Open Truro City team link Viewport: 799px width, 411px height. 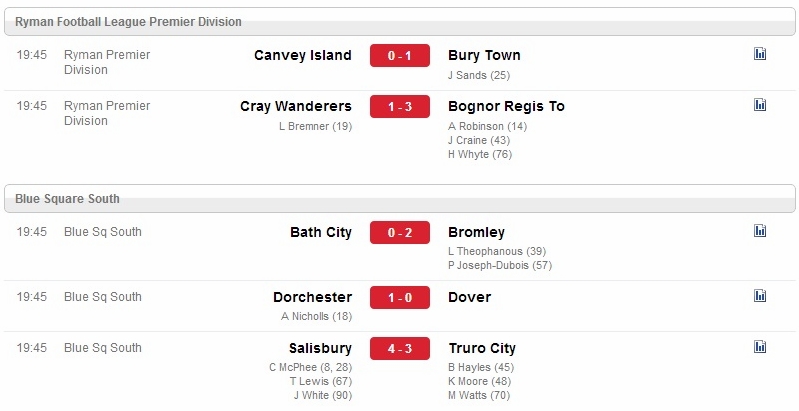[x=482, y=348]
